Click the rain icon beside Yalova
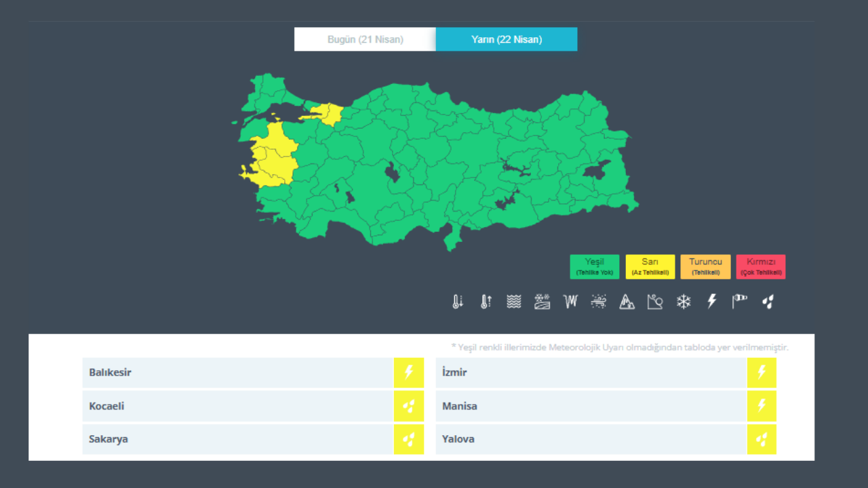The height and width of the screenshot is (488, 868). (762, 439)
